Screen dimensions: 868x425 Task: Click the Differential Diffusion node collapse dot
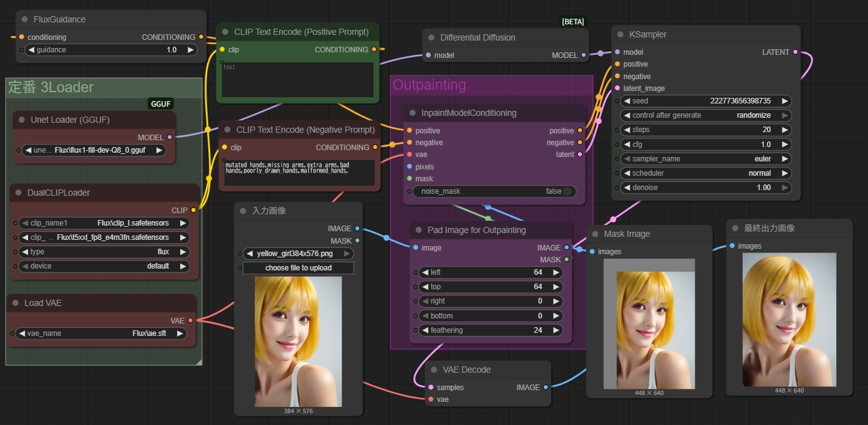(432, 37)
